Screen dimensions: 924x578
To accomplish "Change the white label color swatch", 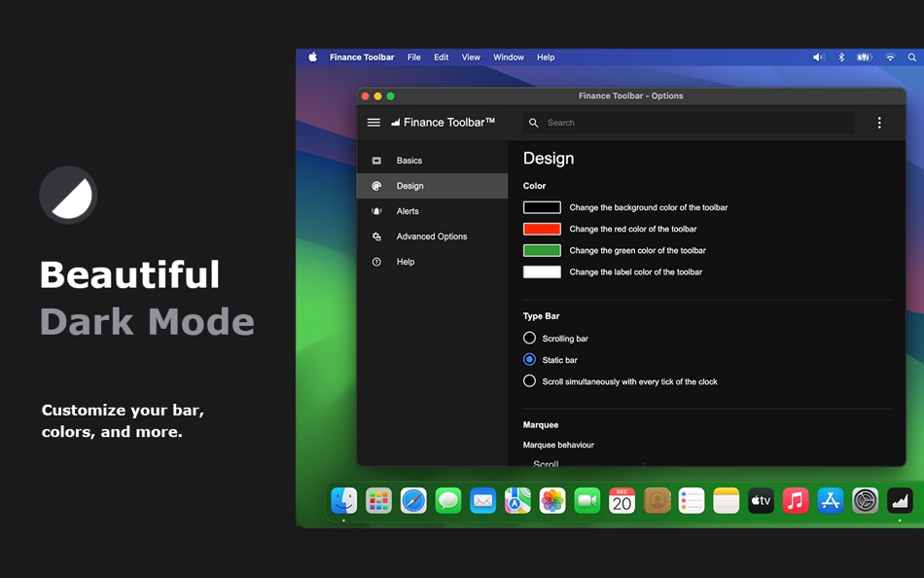I will [542, 271].
